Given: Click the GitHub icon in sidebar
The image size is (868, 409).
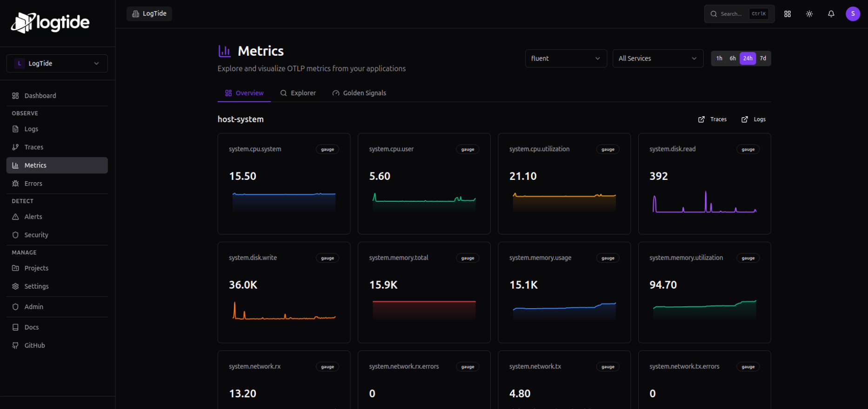Looking at the screenshot, I should coord(15,345).
